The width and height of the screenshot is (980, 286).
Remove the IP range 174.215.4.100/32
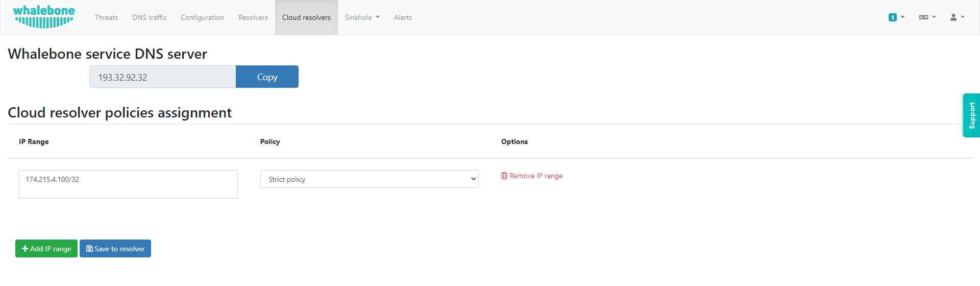coord(532,176)
